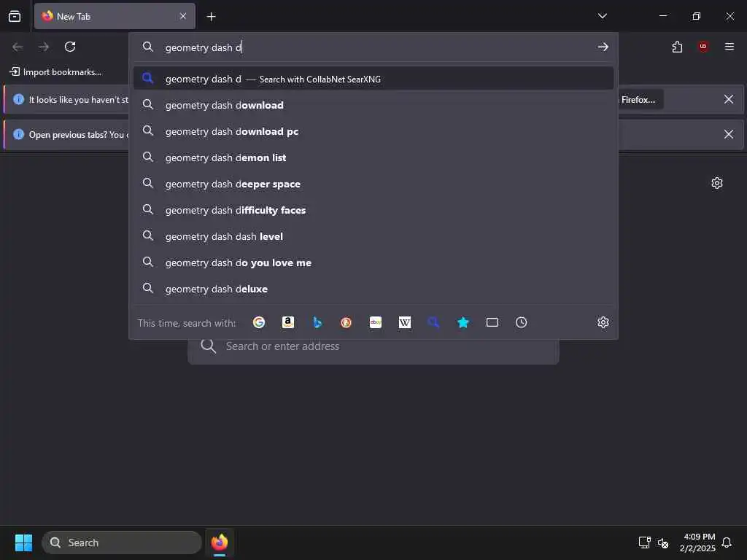
Task: Choose suggestion 'geometry dash do you love me'
Action: click(373, 262)
